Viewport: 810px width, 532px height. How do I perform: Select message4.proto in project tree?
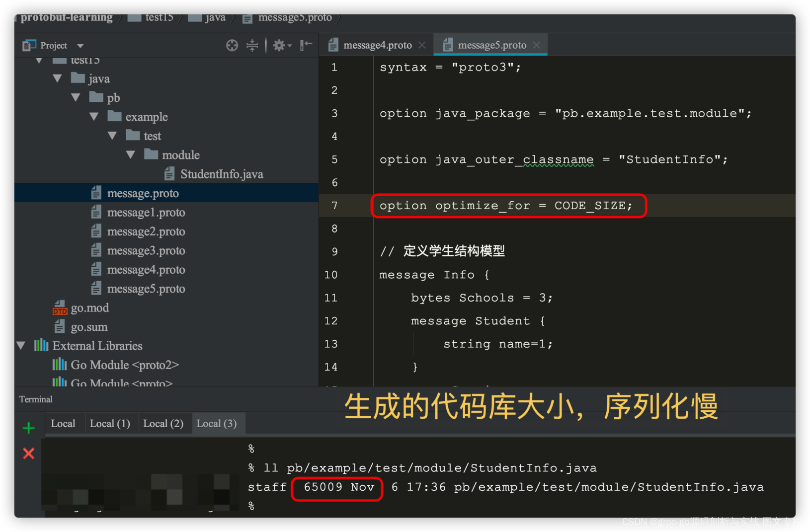click(146, 270)
